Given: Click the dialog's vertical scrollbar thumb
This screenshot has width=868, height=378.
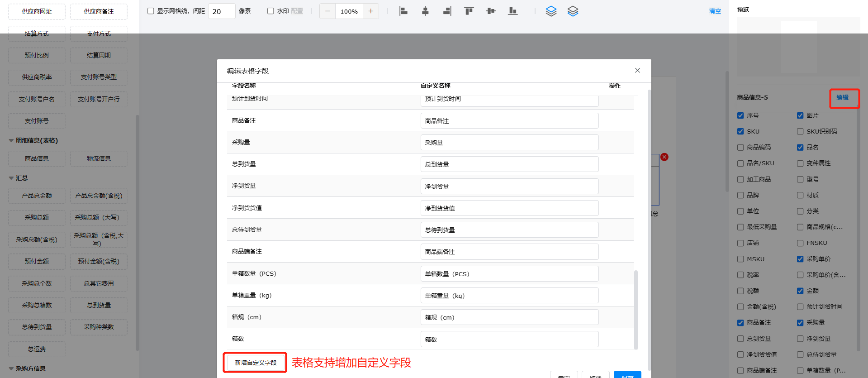Looking at the screenshot, I should pyautogui.click(x=636, y=310).
